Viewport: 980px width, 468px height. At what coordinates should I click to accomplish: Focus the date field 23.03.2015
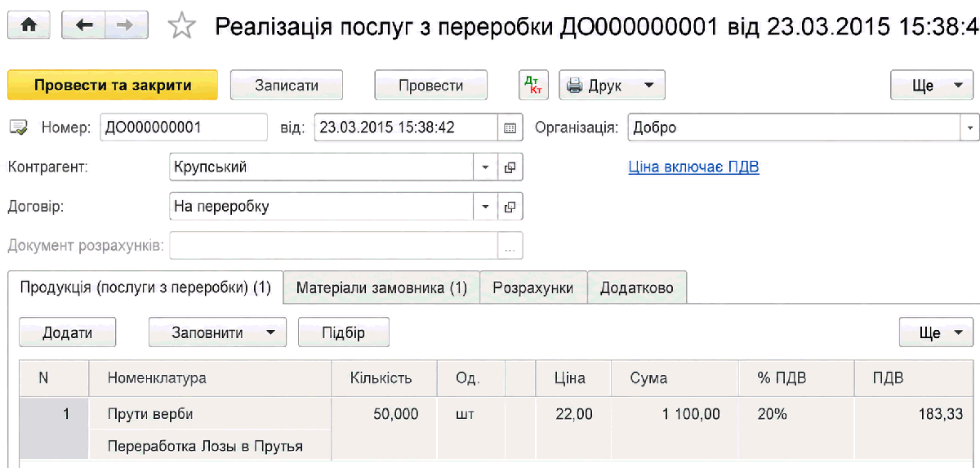coord(406,127)
